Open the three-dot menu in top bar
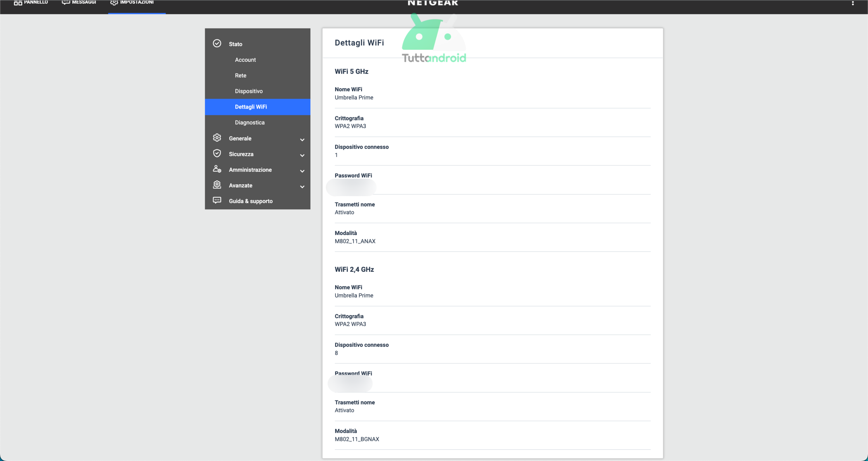 click(853, 3)
